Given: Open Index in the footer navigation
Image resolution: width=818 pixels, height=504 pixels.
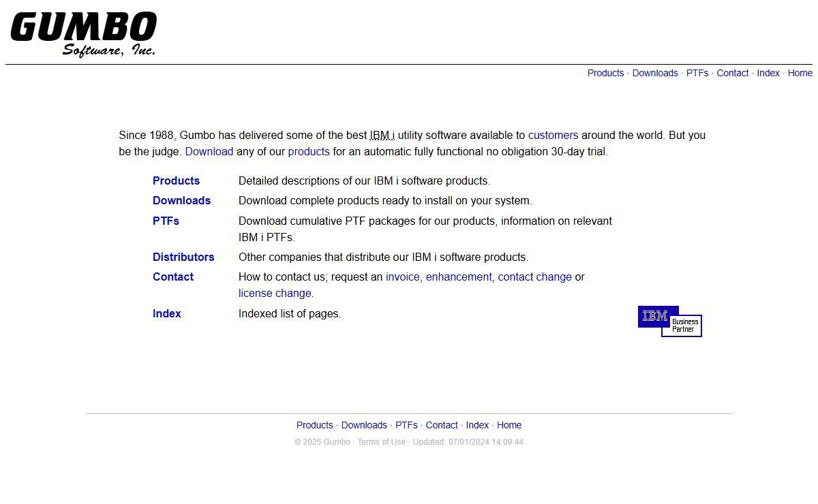Looking at the screenshot, I should (x=477, y=425).
